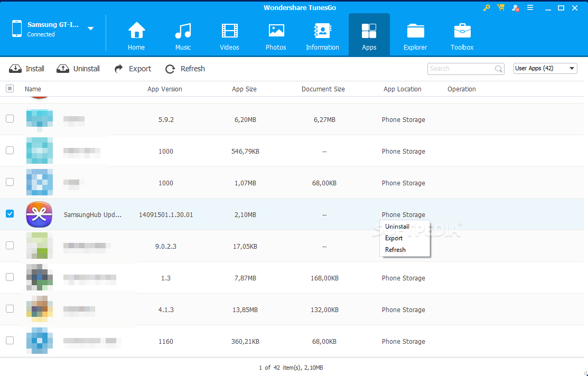Check the box for the 5.9.2 app

coord(10,118)
